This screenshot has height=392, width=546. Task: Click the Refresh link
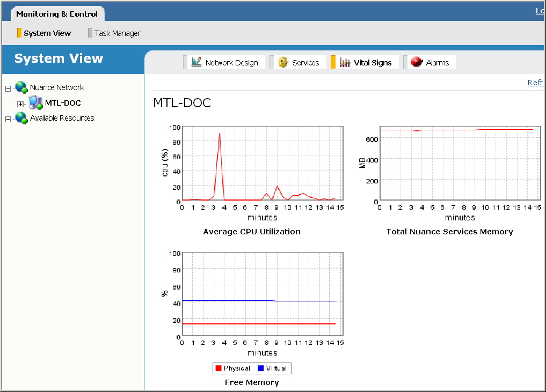536,83
